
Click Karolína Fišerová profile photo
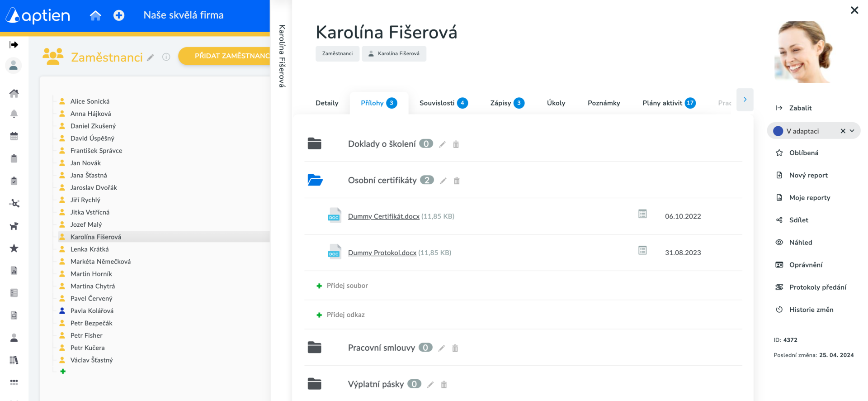(x=803, y=52)
